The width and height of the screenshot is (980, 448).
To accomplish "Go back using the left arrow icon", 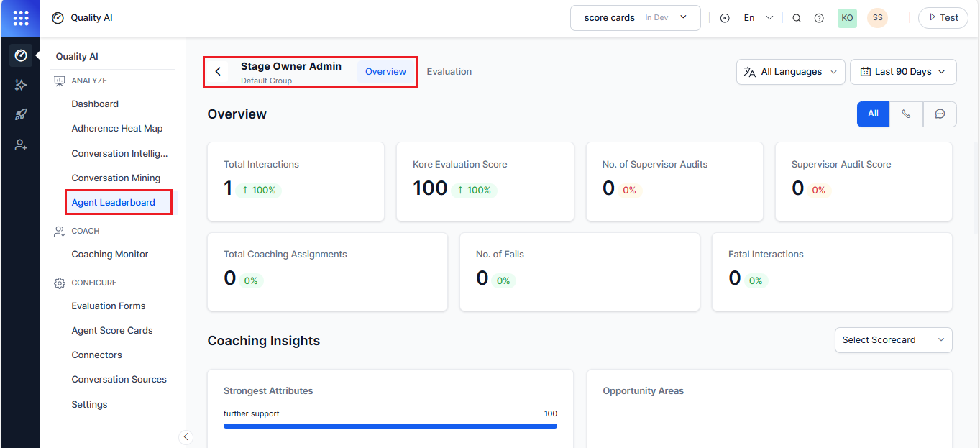I will [218, 72].
